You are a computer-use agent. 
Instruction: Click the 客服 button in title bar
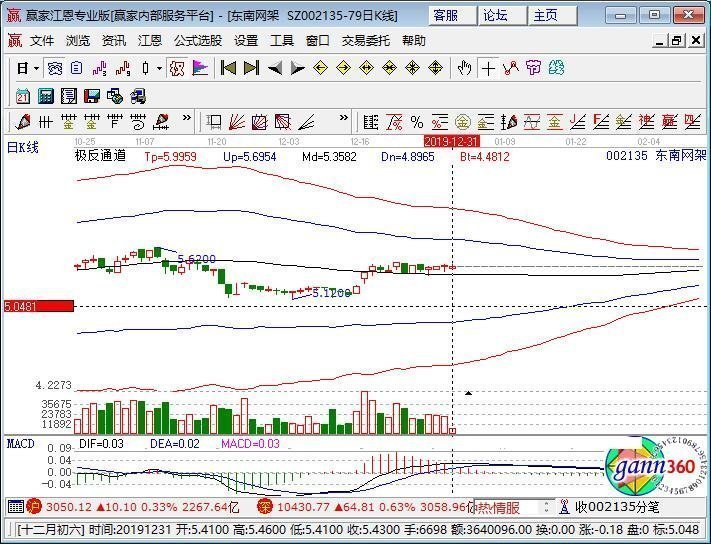click(x=452, y=16)
